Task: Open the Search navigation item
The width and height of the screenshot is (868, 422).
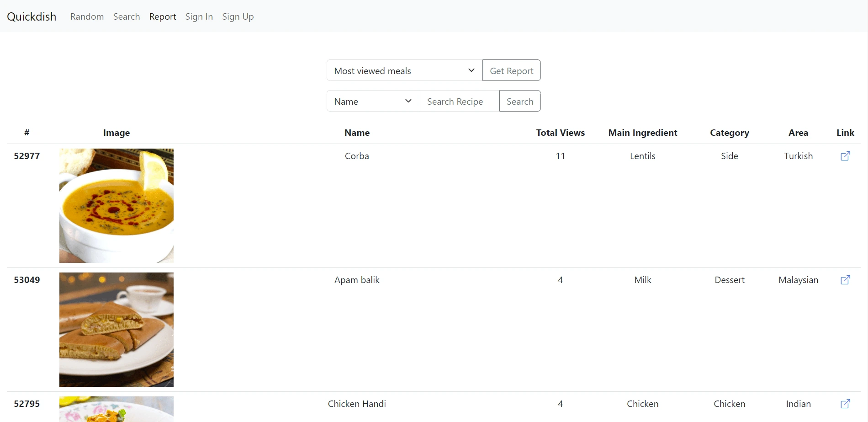Action: [127, 16]
